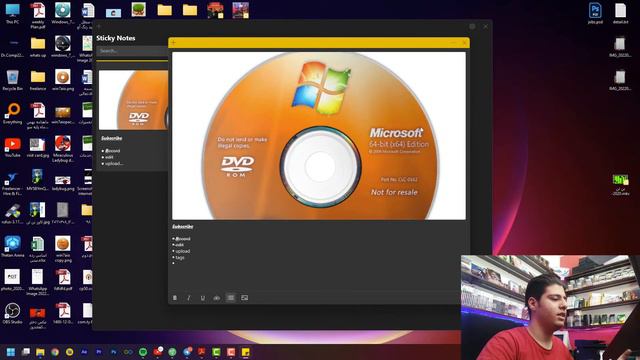The height and width of the screenshot is (360, 640).
Task: Click the 'Subscribe' heading in open note
Action: (182, 227)
